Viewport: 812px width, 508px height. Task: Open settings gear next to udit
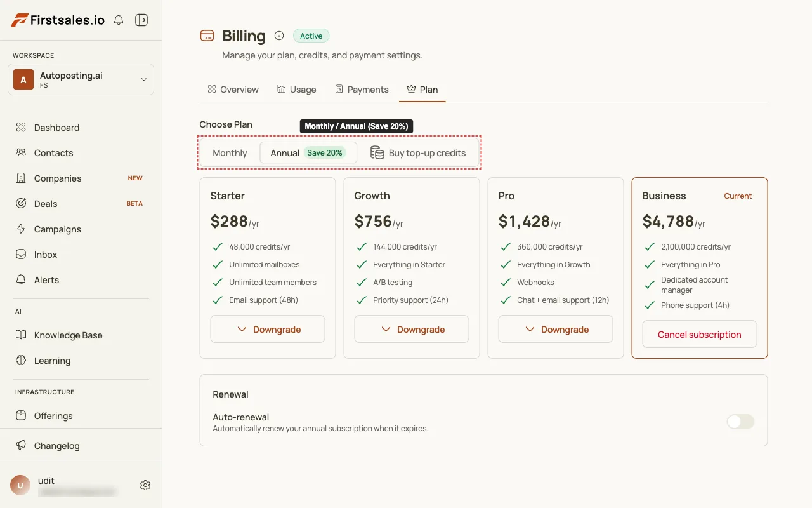(145, 485)
